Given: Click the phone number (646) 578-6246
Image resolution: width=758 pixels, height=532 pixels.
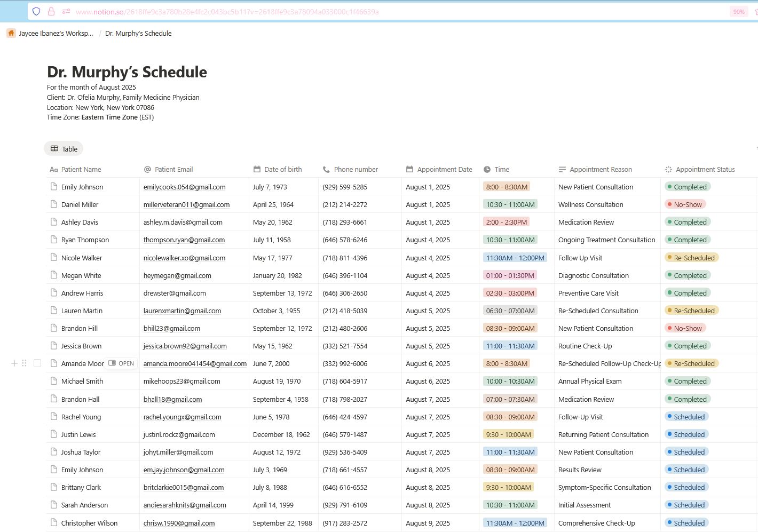Looking at the screenshot, I should [345, 240].
